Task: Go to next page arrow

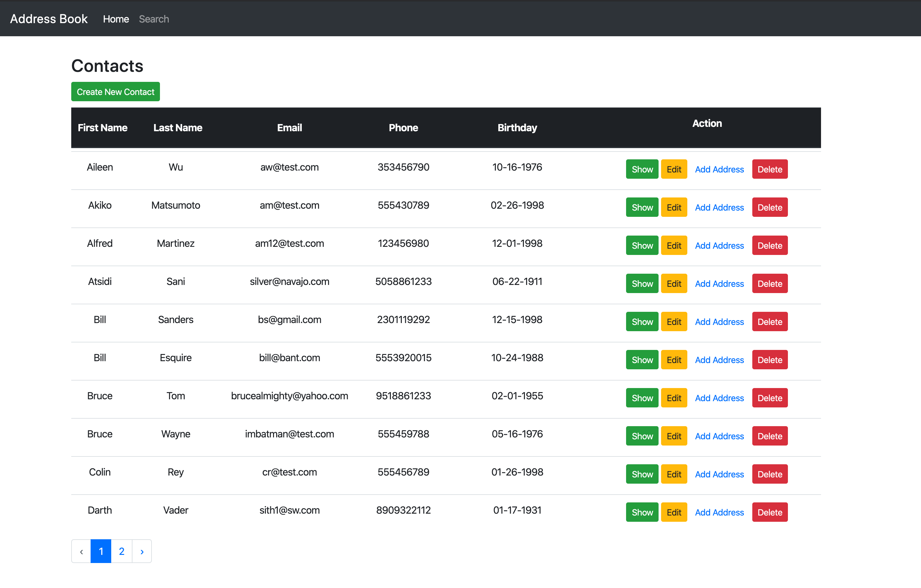Action: pyautogui.click(x=142, y=551)
